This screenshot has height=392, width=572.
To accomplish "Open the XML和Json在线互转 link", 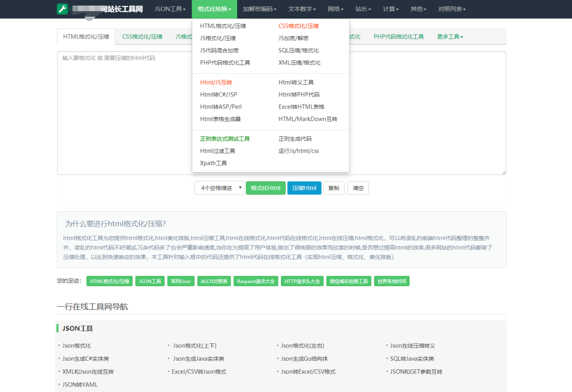I will (88, 371).
